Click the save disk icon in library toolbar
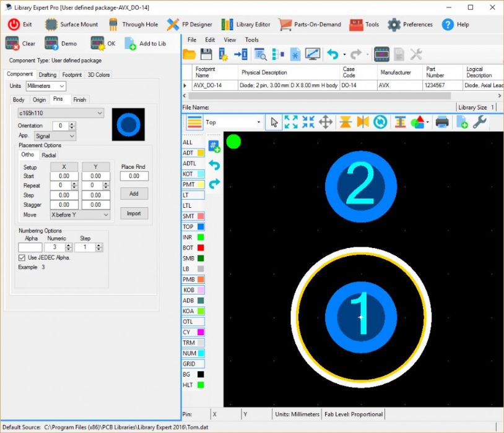The image size is (504, 433). (206, 54)
